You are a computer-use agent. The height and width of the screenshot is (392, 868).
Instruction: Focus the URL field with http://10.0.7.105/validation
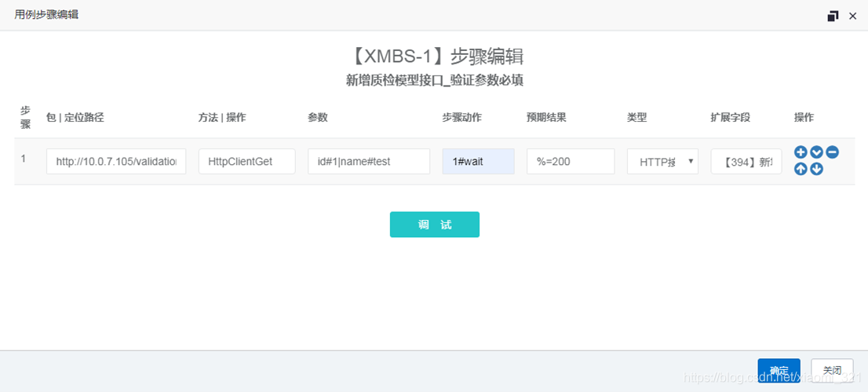116,161
